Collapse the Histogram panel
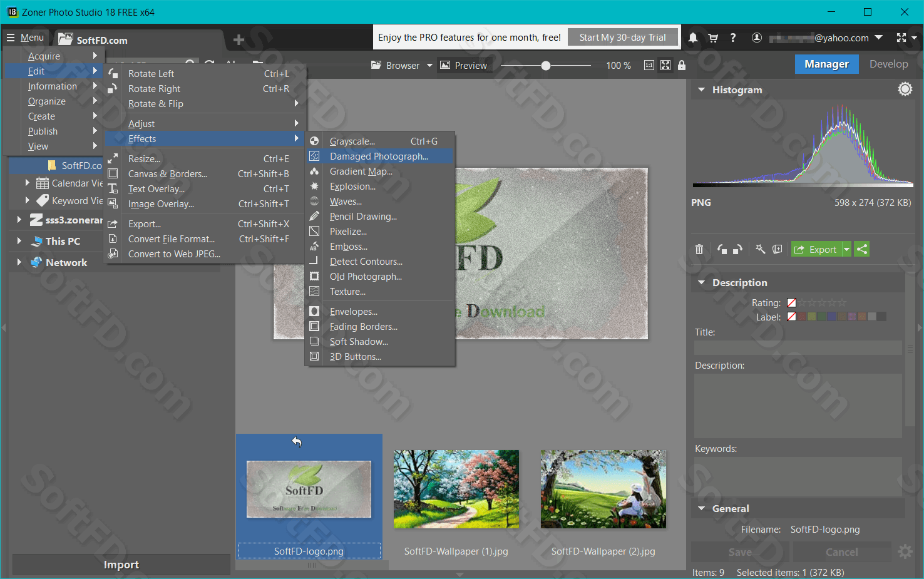 click(x=701, y=90)
